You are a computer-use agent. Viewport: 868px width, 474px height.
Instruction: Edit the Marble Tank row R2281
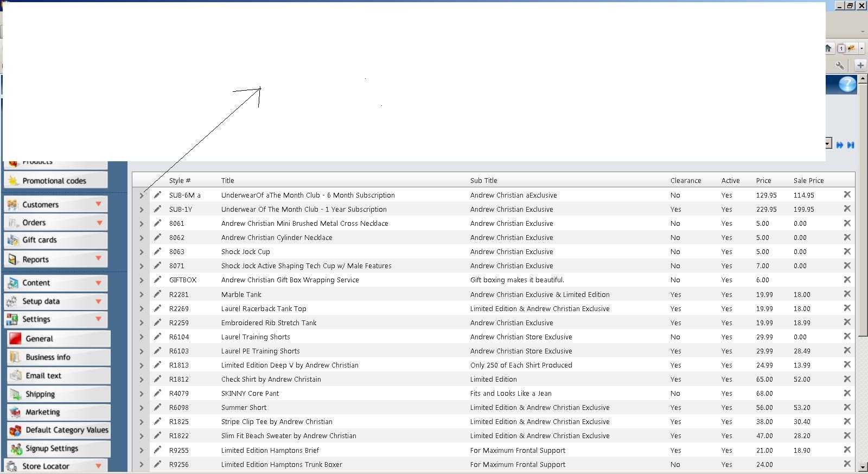coord(157,294)
